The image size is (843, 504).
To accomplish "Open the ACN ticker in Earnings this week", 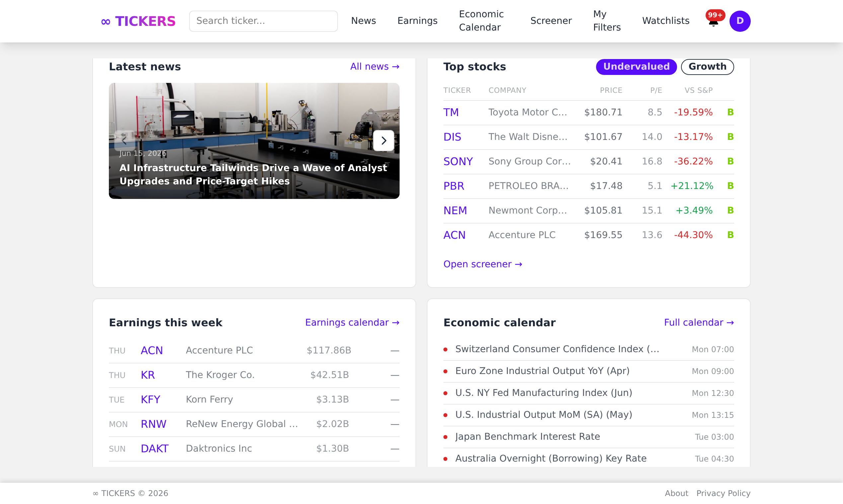I will pos(152,350).
